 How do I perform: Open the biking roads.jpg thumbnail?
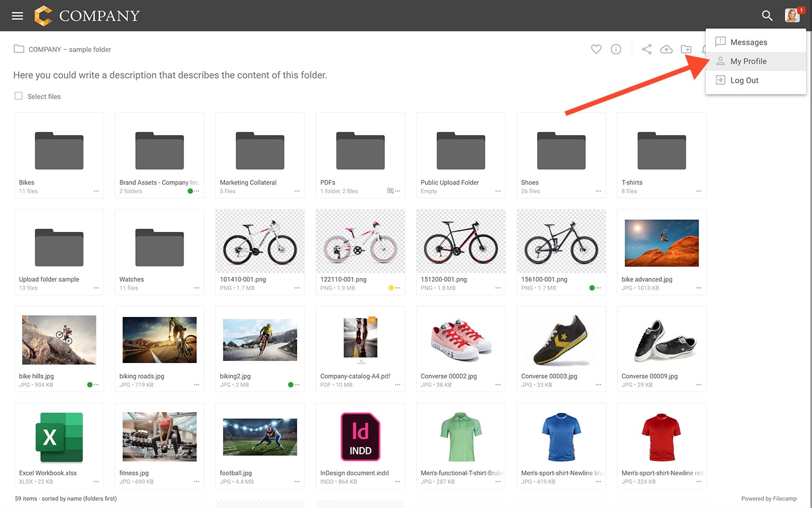tap(160, 340)
